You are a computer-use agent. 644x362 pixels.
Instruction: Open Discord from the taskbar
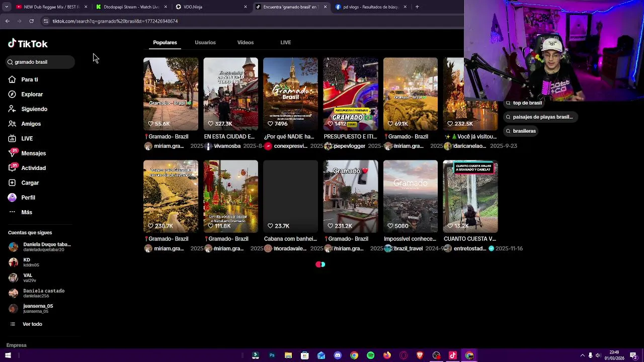tap(338, 355)
